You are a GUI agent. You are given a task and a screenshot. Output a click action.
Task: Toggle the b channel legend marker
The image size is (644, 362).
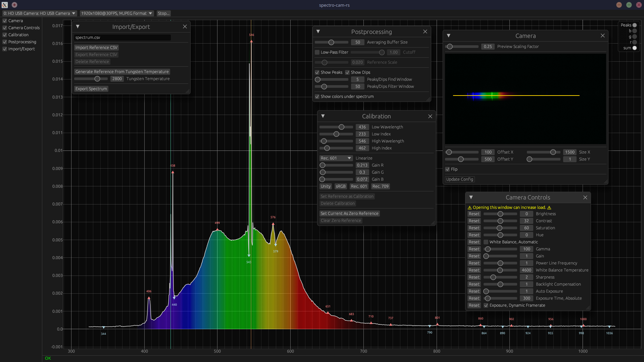635,31
